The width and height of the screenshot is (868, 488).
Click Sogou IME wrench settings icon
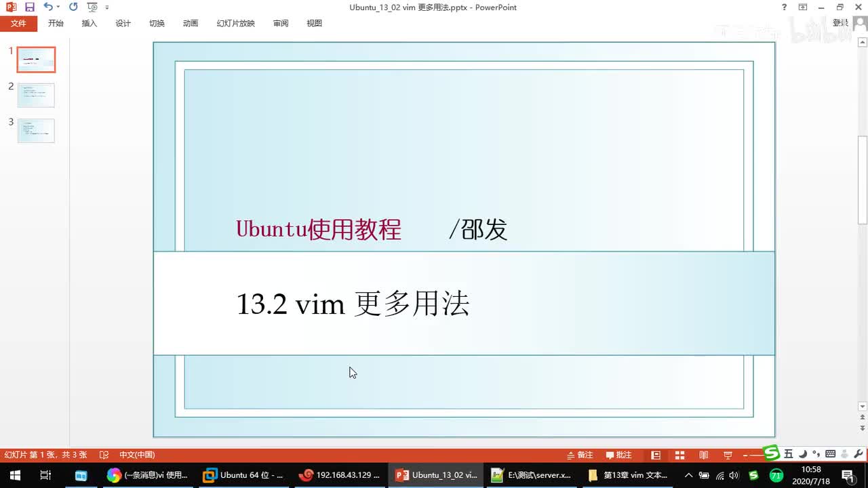859,454
